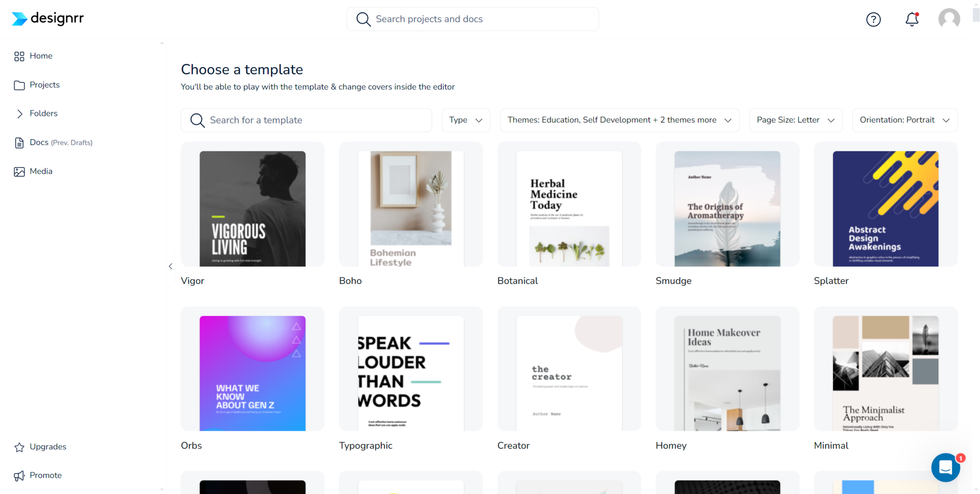Open Docs (Prev. Drafts) section
Screen dimensions: 980x494
[x=61, y=143]
